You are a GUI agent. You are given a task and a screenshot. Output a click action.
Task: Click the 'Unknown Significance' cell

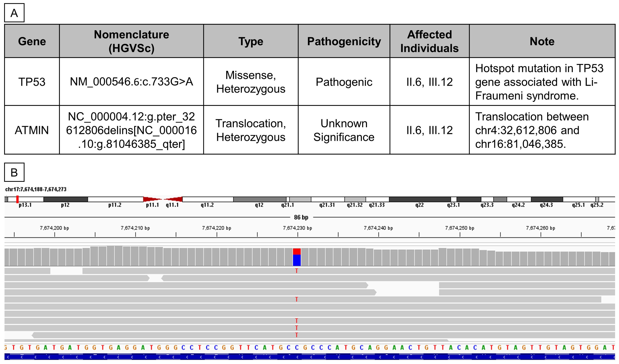tap(344, 130)
